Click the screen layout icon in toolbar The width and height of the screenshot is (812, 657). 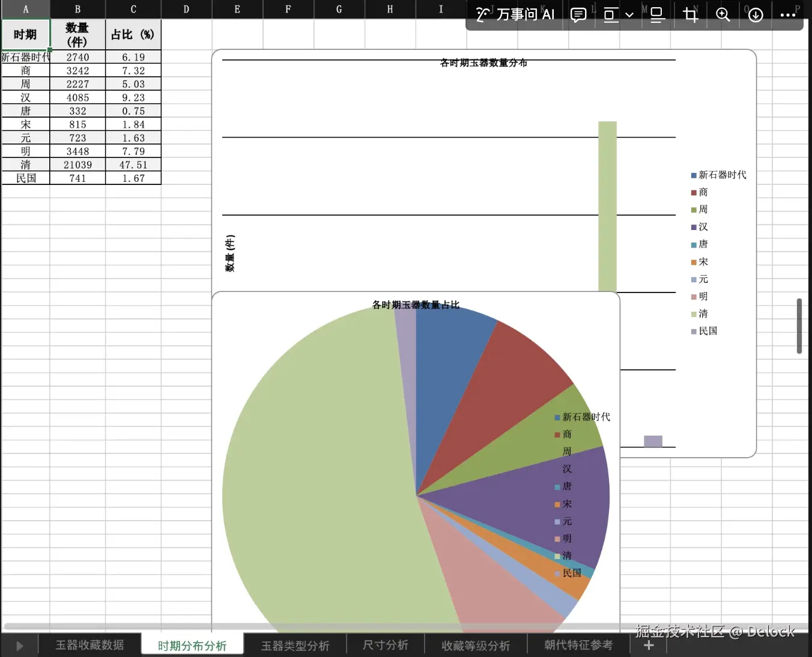tap(611, 15)
